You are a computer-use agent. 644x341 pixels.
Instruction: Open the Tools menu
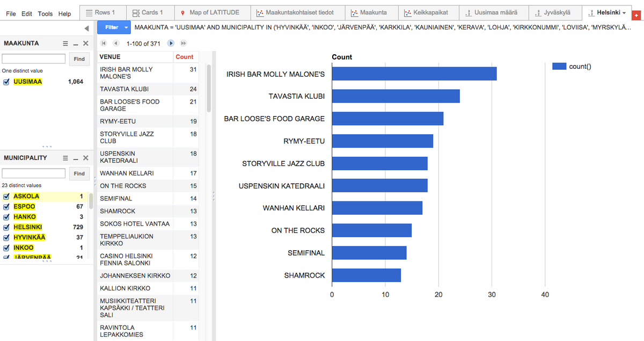click(x=45, y=13)
